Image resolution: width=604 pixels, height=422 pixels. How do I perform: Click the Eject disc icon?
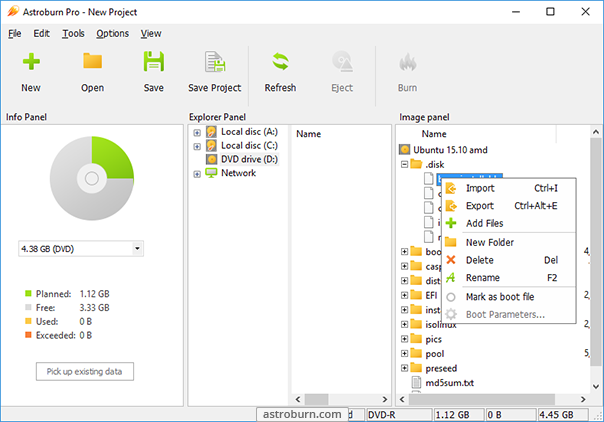tap(342, 62)
